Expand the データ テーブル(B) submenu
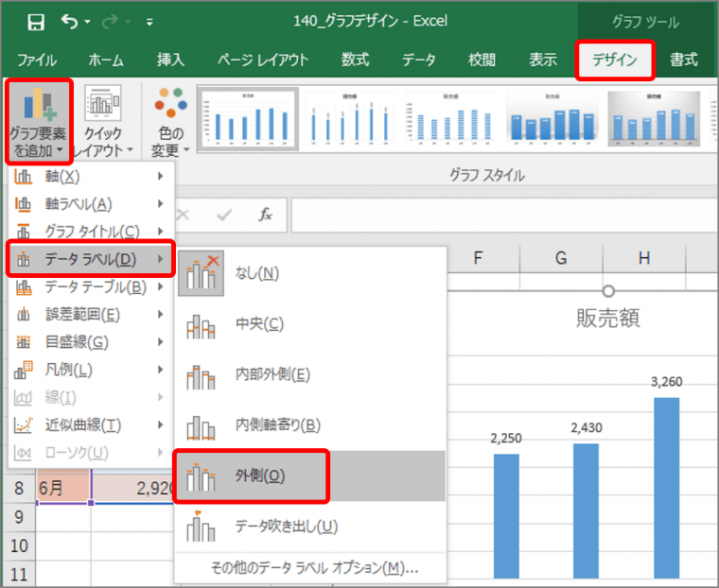 (91, 286)
